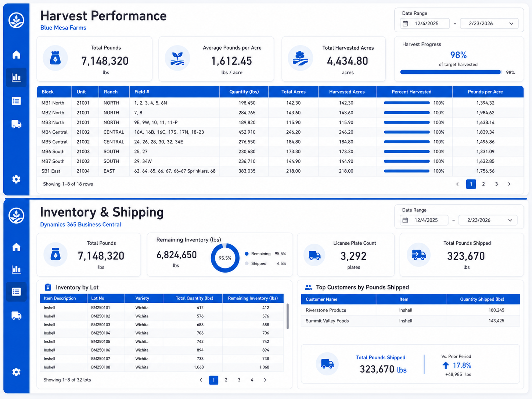Open Home icon in Inventory & Shipping sidebar
The height and width of the screenshot is (399, 532).
(16, 247)
